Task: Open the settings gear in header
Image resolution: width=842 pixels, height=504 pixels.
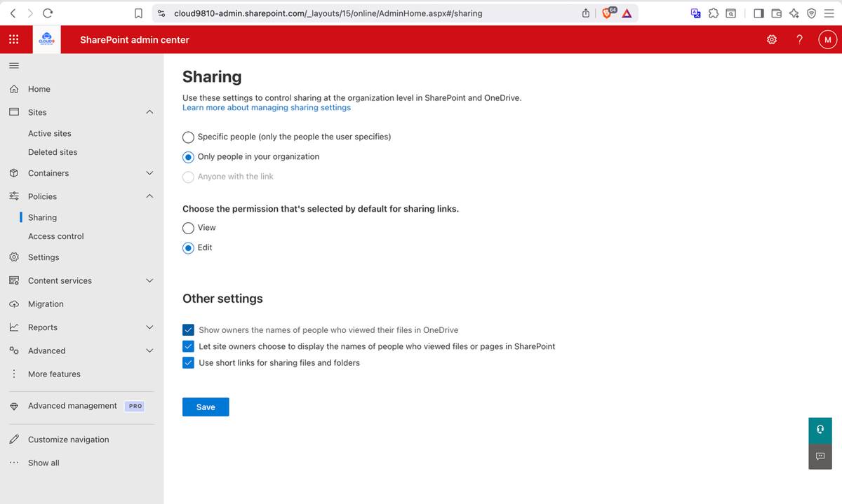Action: tap(772, 40)
